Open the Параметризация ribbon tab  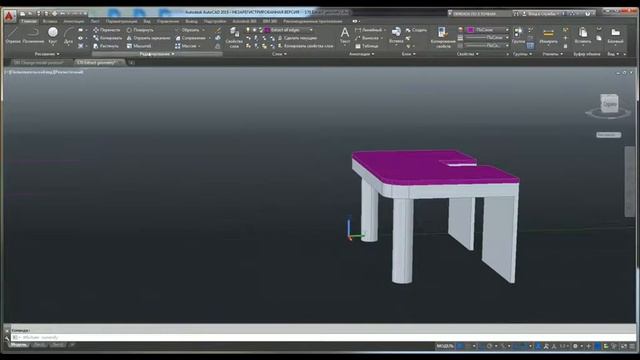(122, 21)
